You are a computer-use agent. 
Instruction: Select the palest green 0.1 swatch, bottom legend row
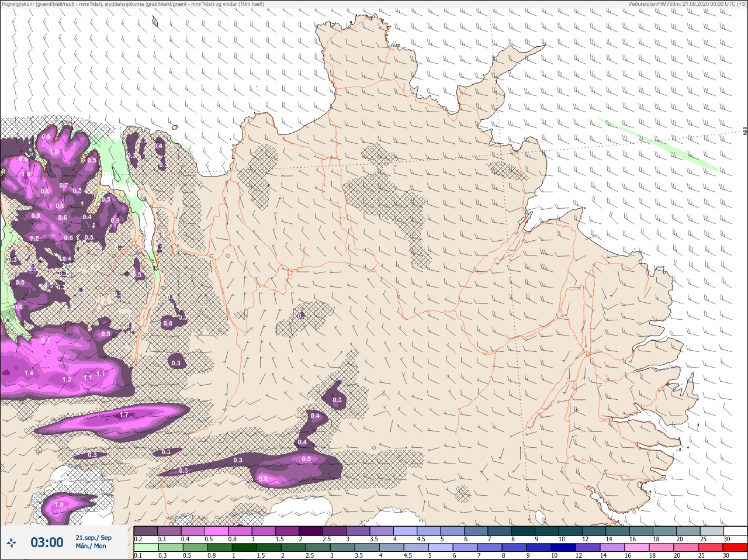145,548
